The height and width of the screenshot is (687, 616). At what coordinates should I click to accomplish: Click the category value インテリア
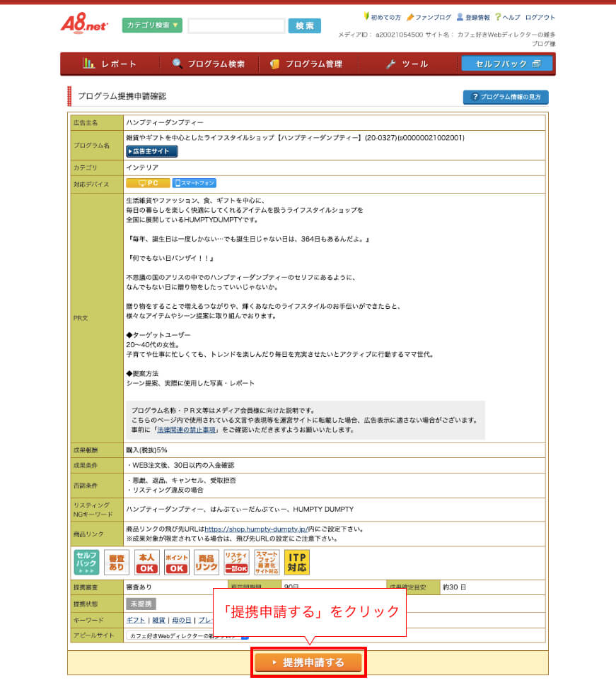pos(142,168)
